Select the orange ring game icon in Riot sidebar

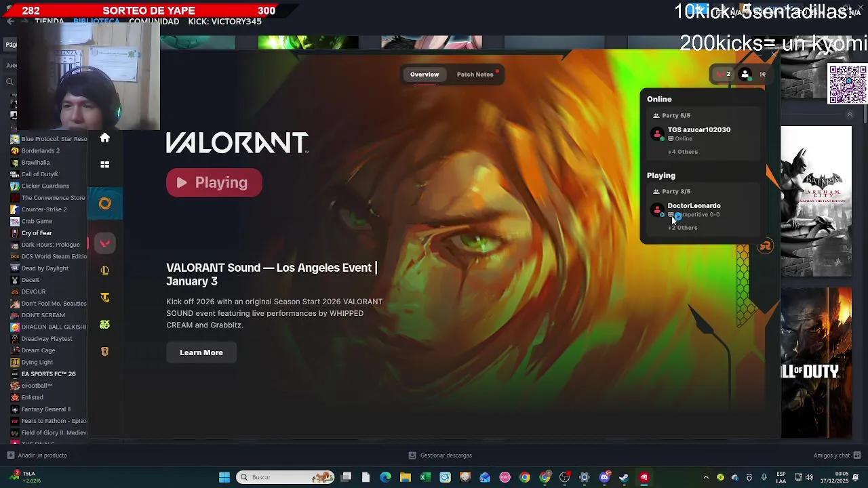pos(104,203)
